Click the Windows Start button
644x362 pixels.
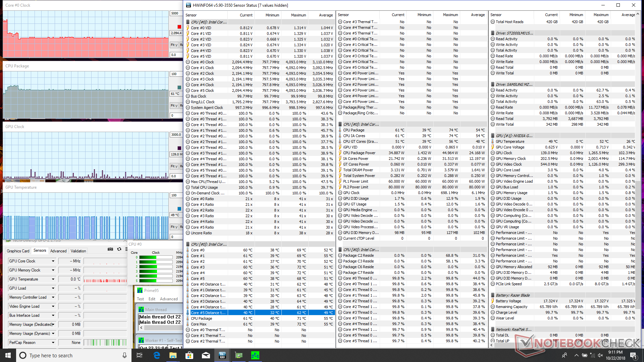click(8, 355)
